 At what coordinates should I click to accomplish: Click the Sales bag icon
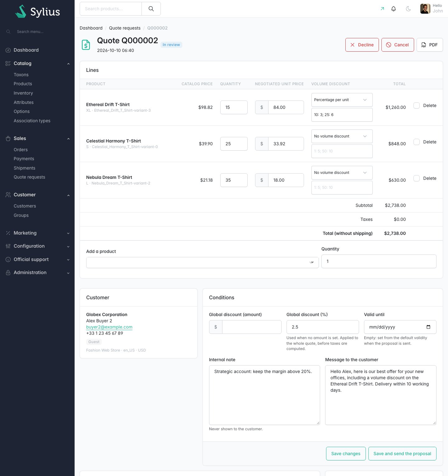[8, 138]
